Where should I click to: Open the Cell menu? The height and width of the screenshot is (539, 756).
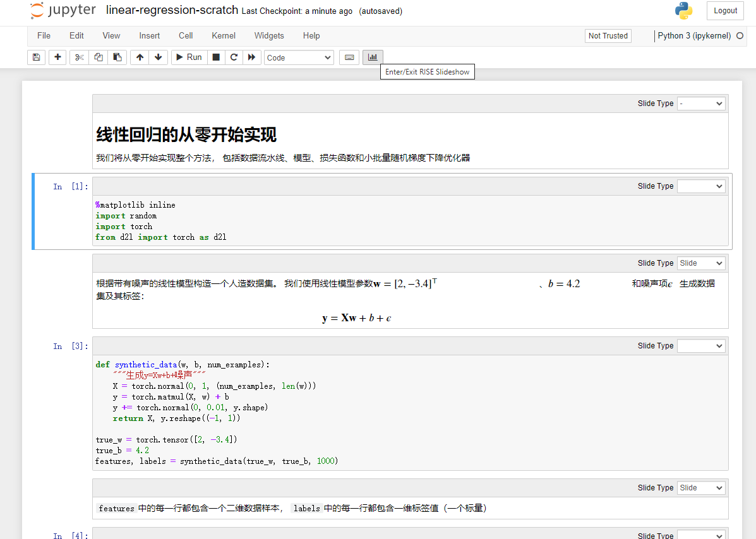(x=186, y=35)
